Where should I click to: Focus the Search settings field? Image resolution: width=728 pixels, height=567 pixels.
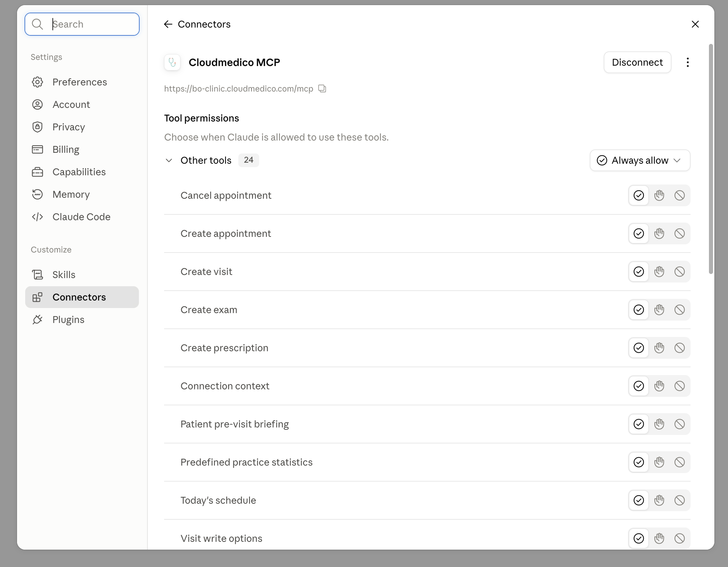[82, 24]
